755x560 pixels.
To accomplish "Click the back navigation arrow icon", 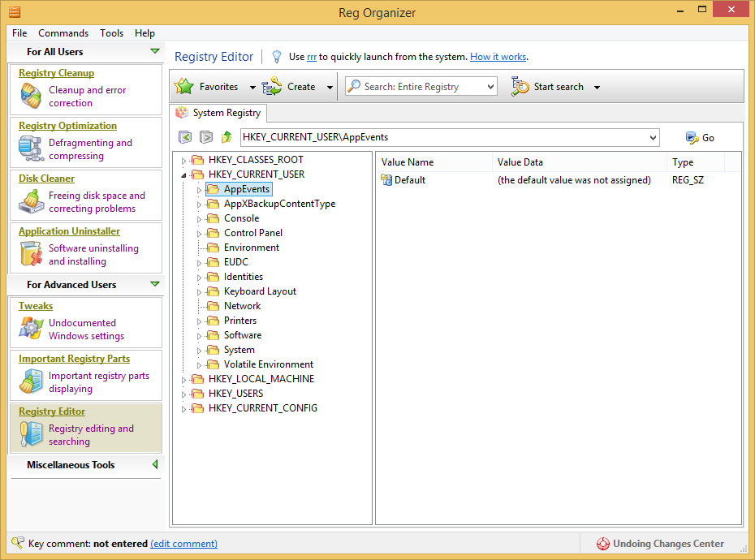I will [185, 138].
